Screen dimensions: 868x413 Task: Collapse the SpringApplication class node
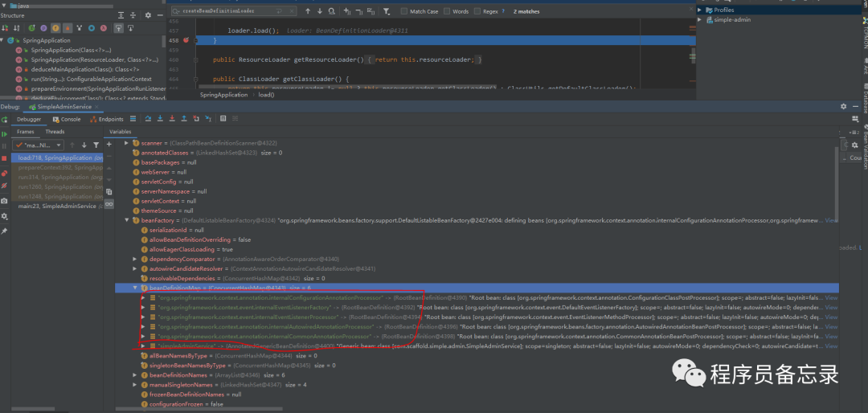[3, 40]
